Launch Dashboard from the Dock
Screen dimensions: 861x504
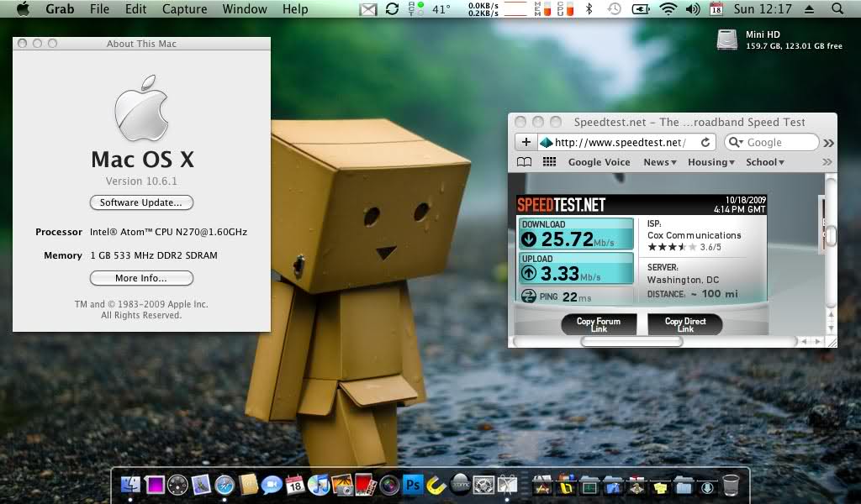(x=177, y=485)
